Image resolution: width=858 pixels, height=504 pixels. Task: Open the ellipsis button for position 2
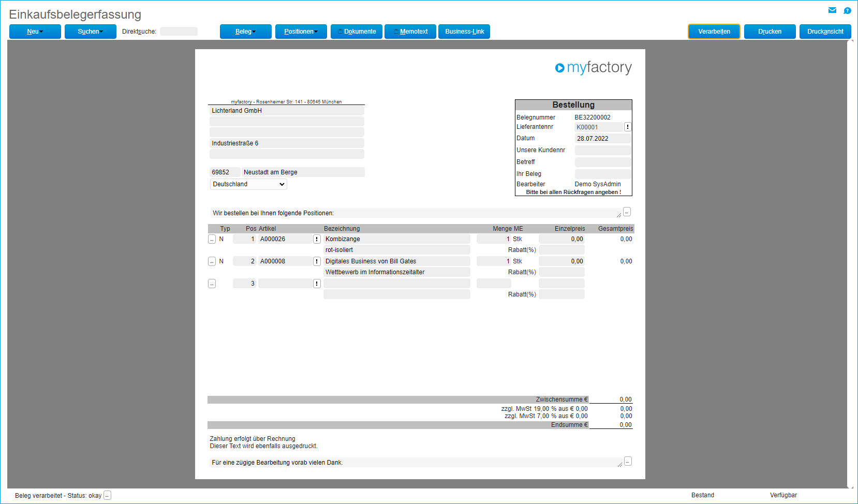click(212, 261)
